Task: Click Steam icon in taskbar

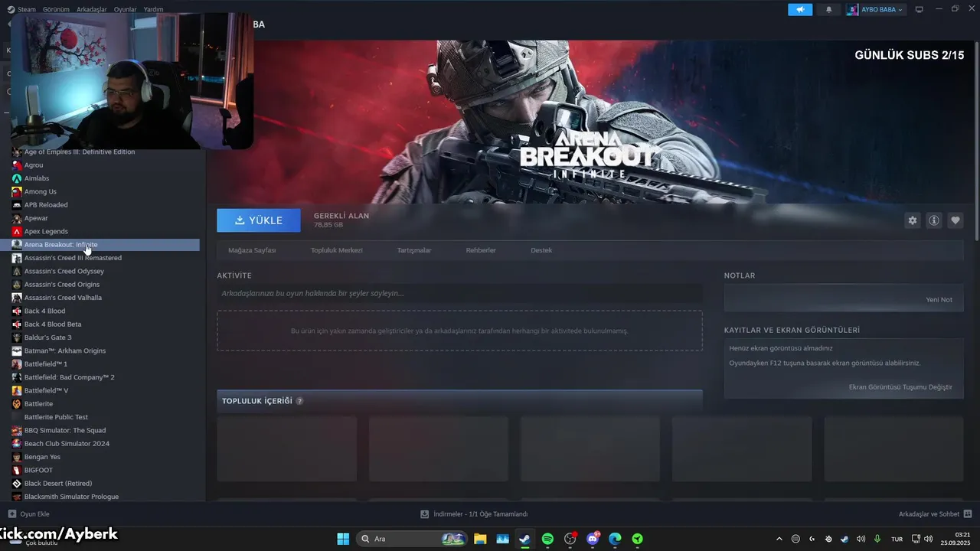Action: 524,539
